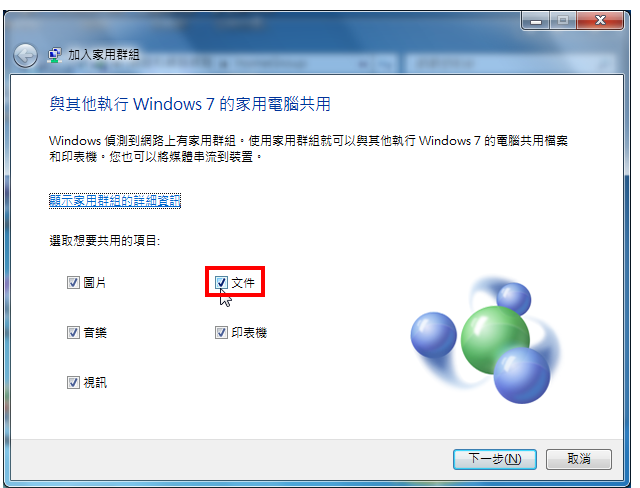The width and height of the screenshot is (640, 488).
Task: Click the 下一步(N) button
Action: (x=495, y=459)
